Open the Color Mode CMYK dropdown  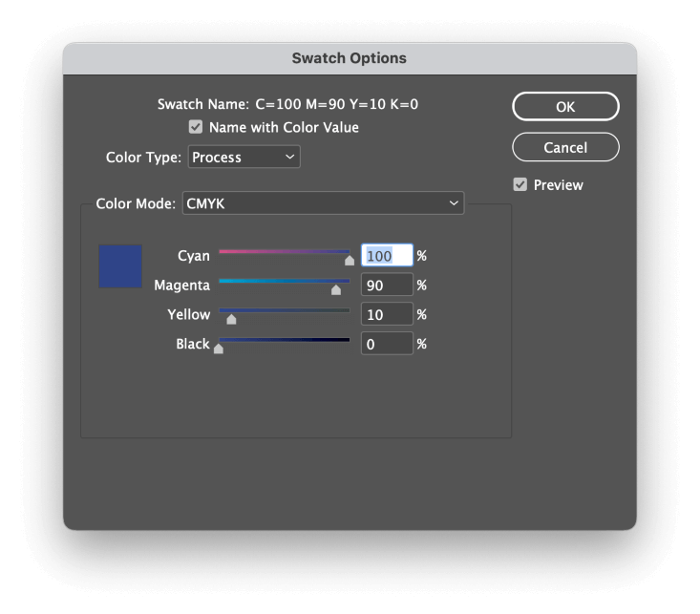pos(323,203)
